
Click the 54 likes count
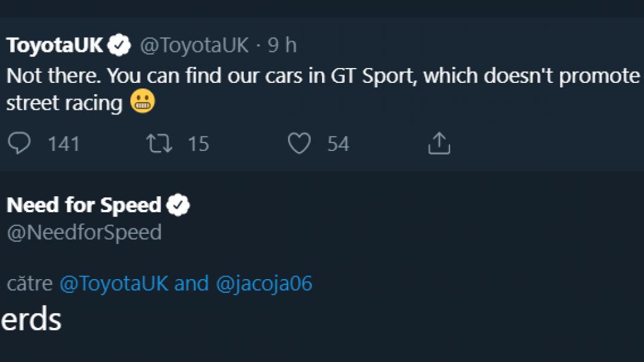tap(338, 144)
